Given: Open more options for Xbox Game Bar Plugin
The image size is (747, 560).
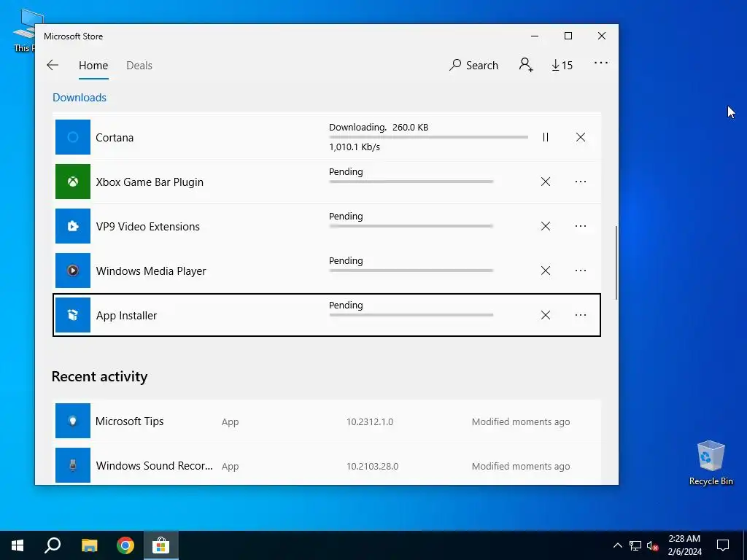Looking at the screenshot, I should [x=580, y=182].
